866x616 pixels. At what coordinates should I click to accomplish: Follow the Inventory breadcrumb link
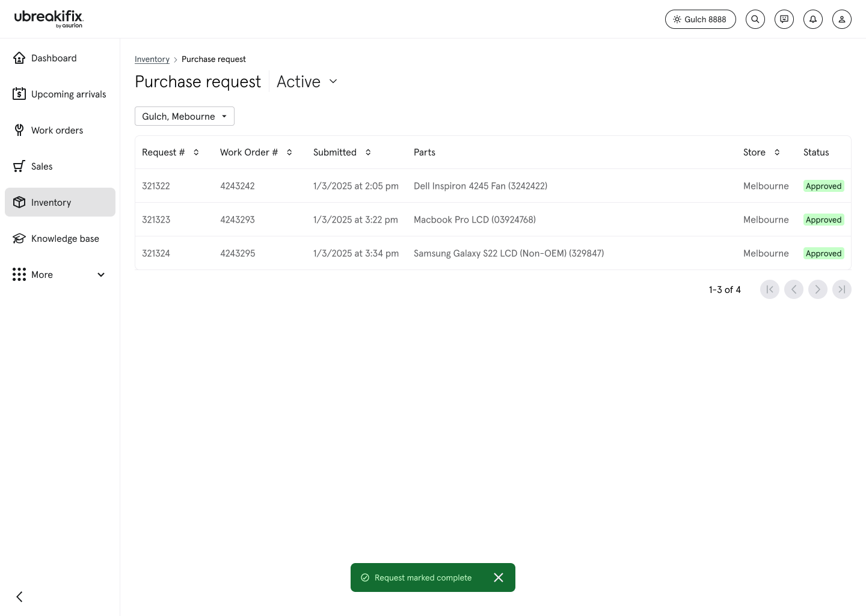coord(152,59)
